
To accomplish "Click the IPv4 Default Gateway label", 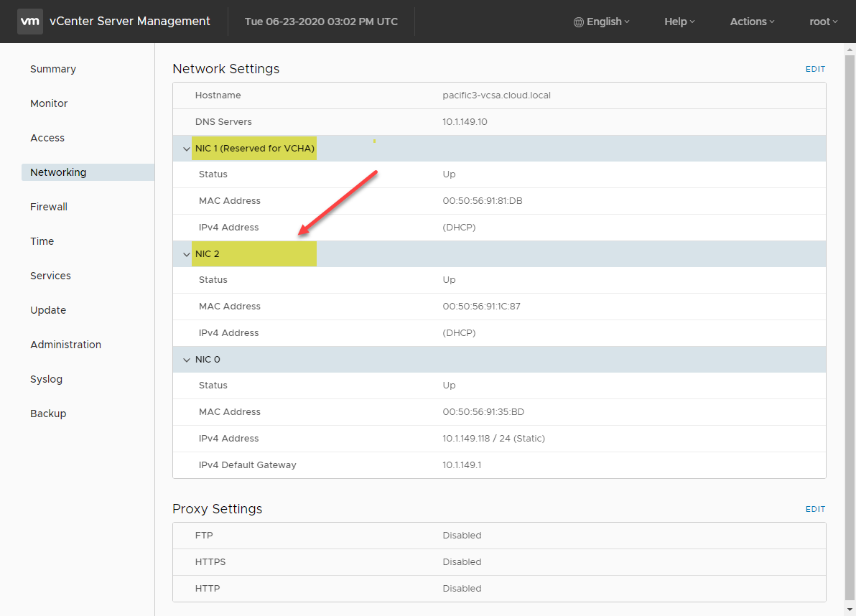I will point(247,465).
